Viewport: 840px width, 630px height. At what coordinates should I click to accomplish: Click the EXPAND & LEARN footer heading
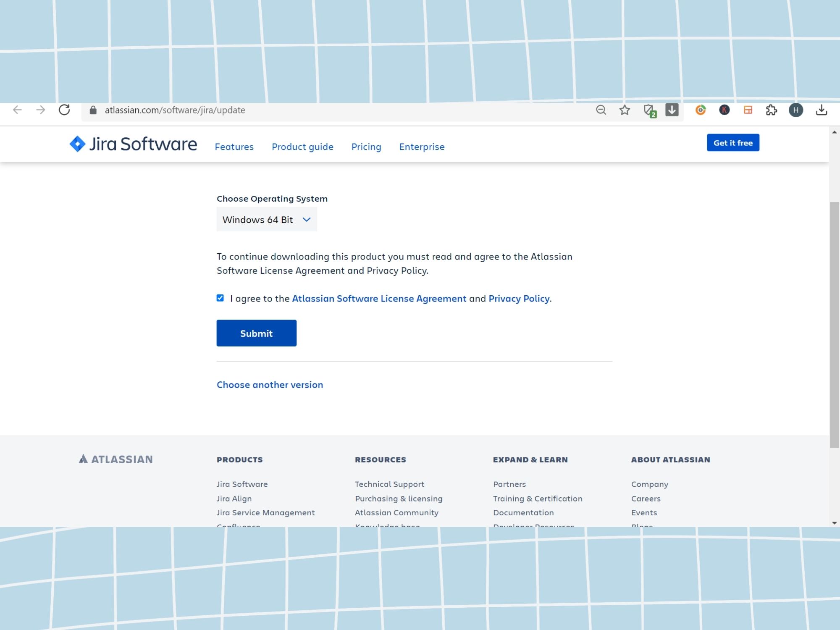click(530, 459)
